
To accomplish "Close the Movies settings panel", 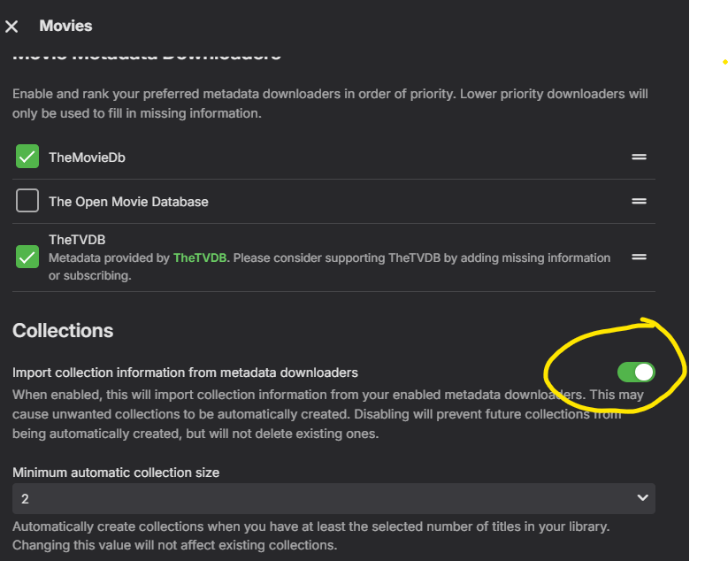I will coord(11,27).
